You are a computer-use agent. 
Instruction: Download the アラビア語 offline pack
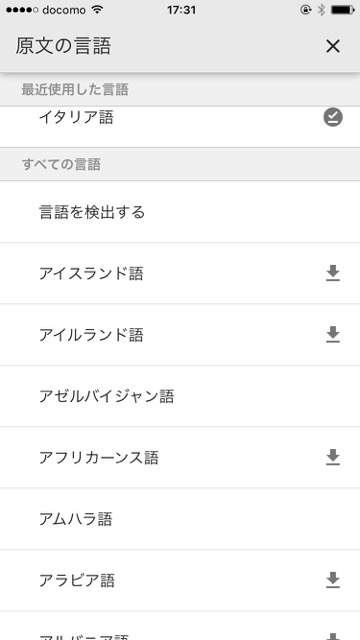(333, 580)
